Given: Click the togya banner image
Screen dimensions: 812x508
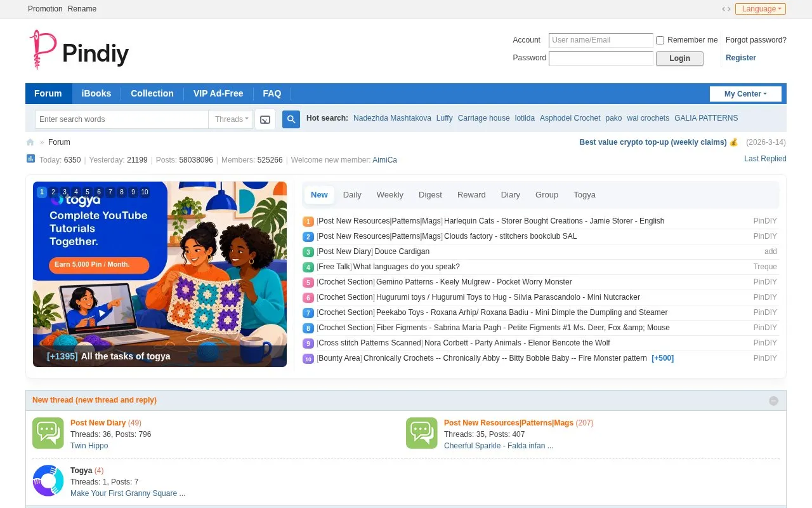Looking at the screenshot, I should [160, 274].
